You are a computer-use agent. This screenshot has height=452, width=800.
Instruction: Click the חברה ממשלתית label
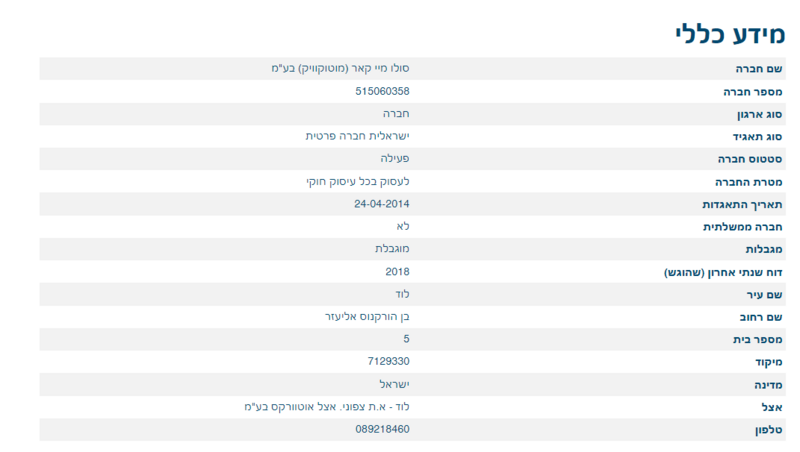coord(743,227)
